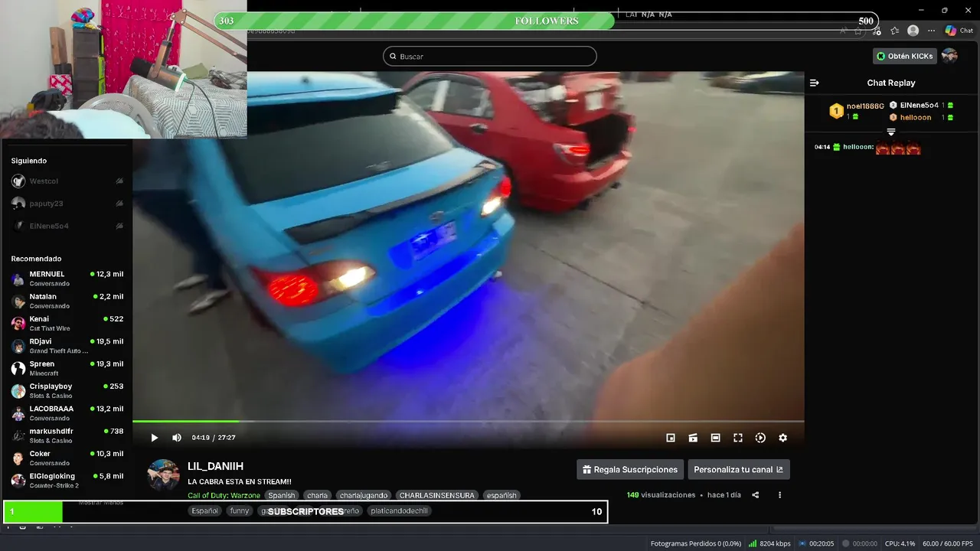Click the 8204 kbps status indicator
The width and height of the screenshot is (980, 551).
coord(769,543)
